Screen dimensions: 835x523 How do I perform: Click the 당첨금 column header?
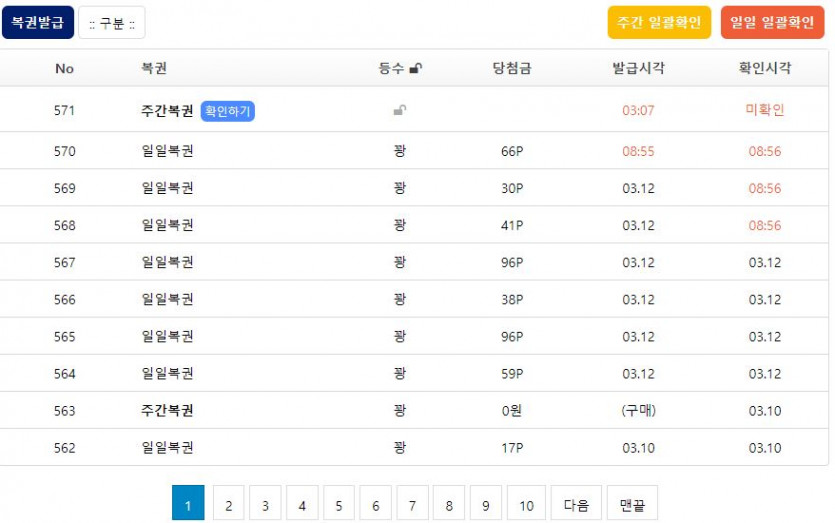click(512, 68)
